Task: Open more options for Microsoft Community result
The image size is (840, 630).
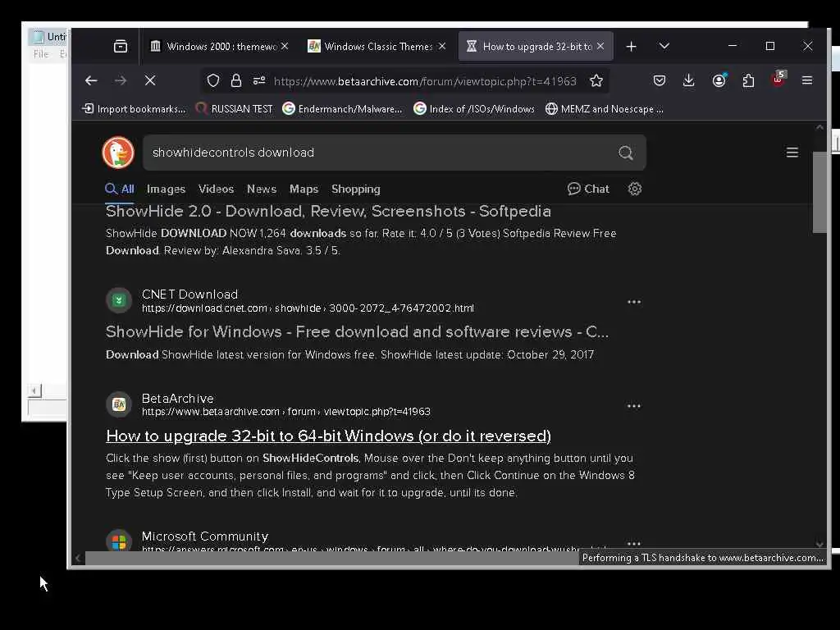Action: pyautogui.click(x=634, y=543)
